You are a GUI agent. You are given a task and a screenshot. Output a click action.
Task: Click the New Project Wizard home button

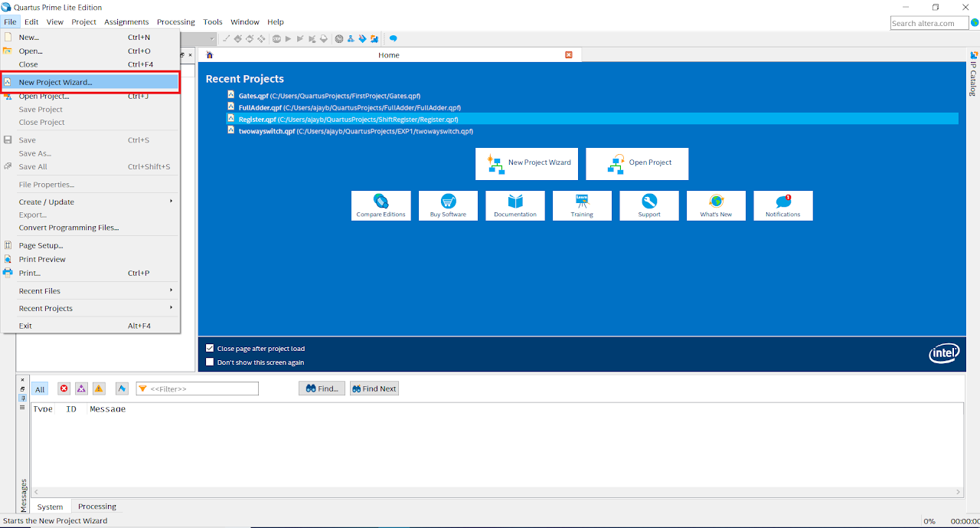click(527, 163)
